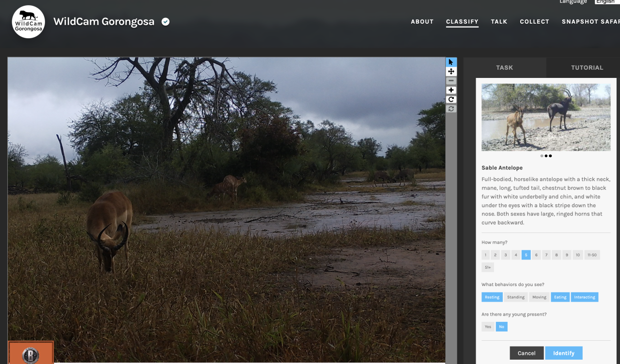The image size is (620, 364).
Task: Click 'What behaviors do you see?' text
Action: [513, 285]
